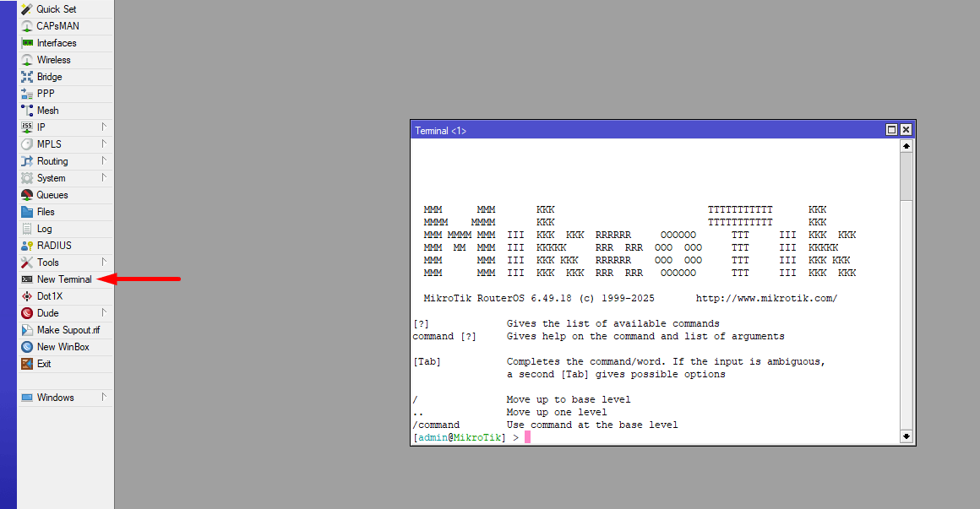
Task: Click the System gear icon
Action: tap(27, 178)
